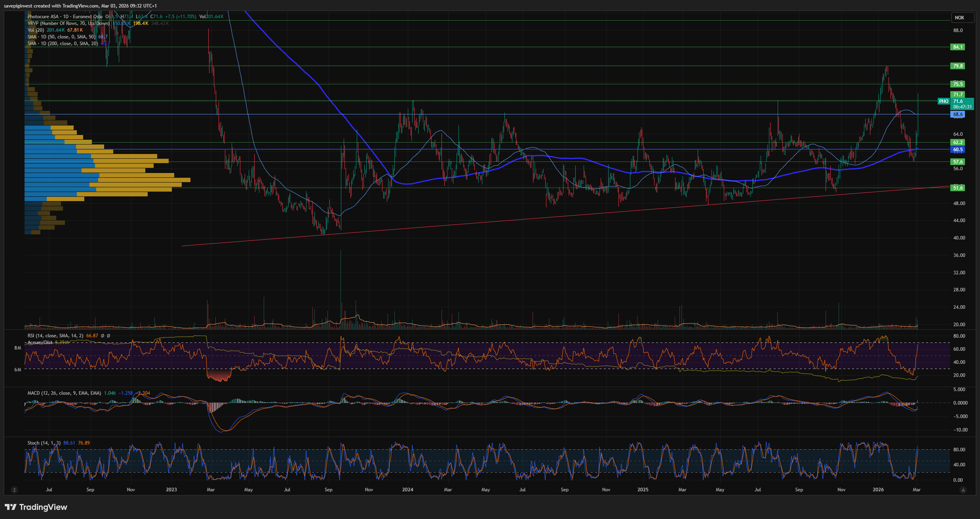Select the Photocure ASA chart title
The height and width of the screenshot is (519, 980).
click(43, 17)
